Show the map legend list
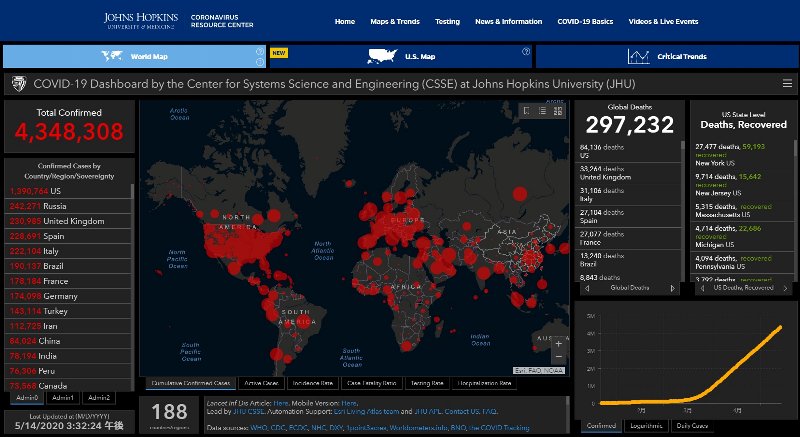The height and width of the screenshot is (437, 800). click(542, 111)
